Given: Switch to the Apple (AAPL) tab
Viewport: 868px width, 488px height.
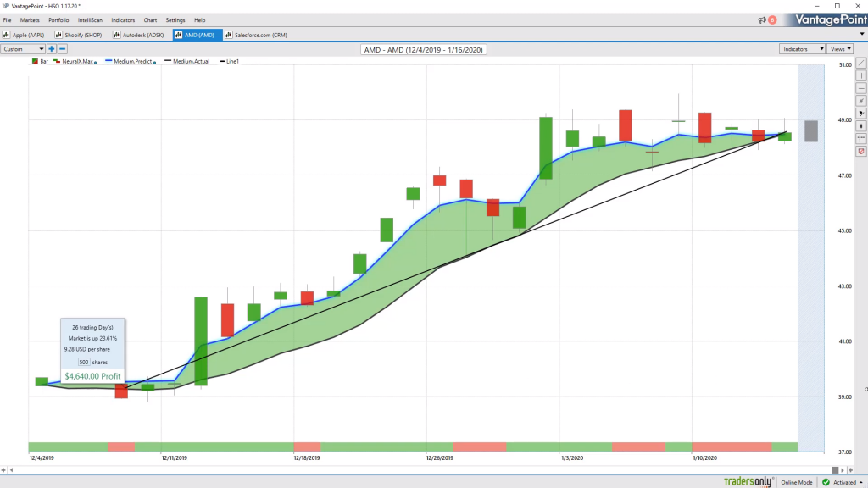Looking at the screenshot, I should click(x=25, y=35).
